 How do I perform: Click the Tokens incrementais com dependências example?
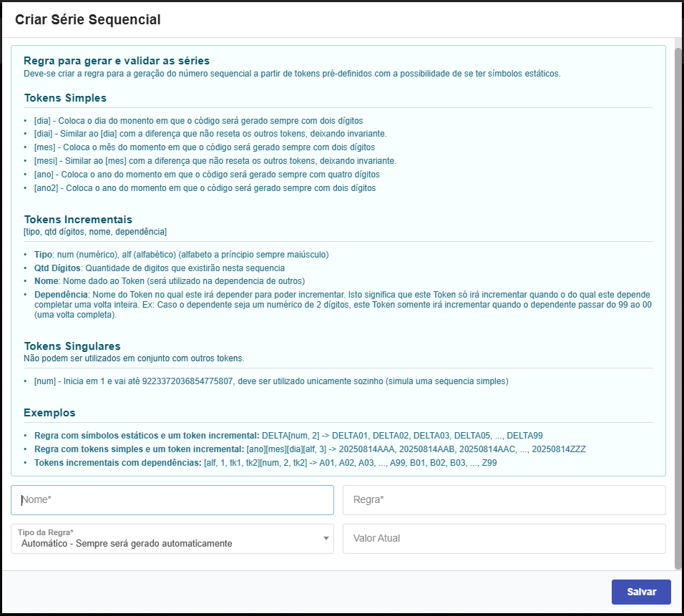pos(265,463)
